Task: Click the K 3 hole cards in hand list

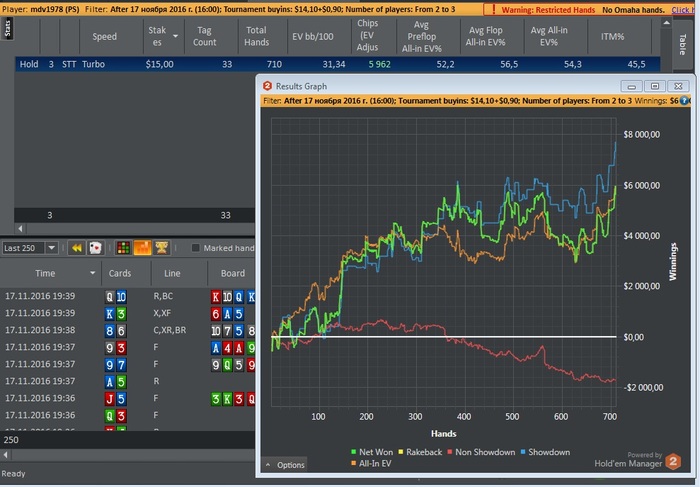Action: [x=116, y=314]
